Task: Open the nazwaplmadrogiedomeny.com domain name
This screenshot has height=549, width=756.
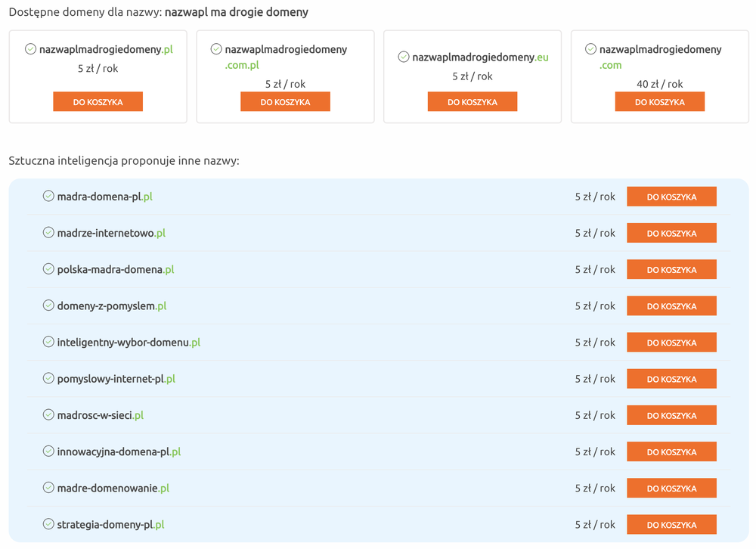Action: coord(660,50)
